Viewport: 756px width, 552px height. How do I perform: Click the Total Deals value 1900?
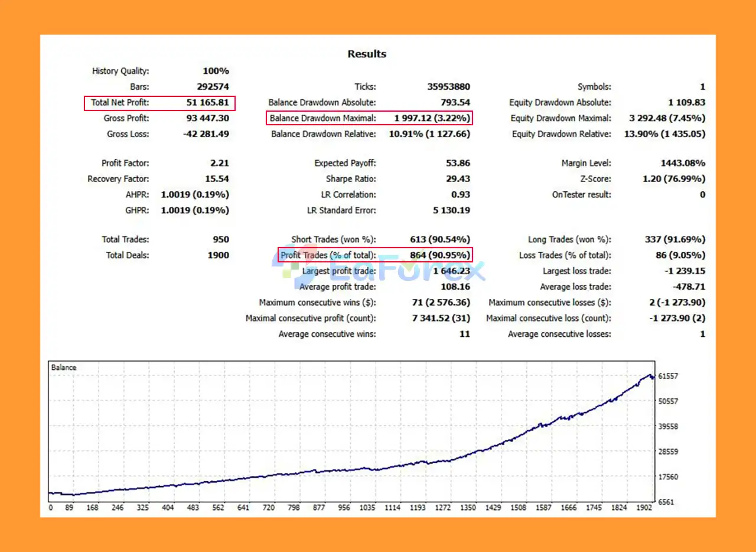click(x=218, y=255)
